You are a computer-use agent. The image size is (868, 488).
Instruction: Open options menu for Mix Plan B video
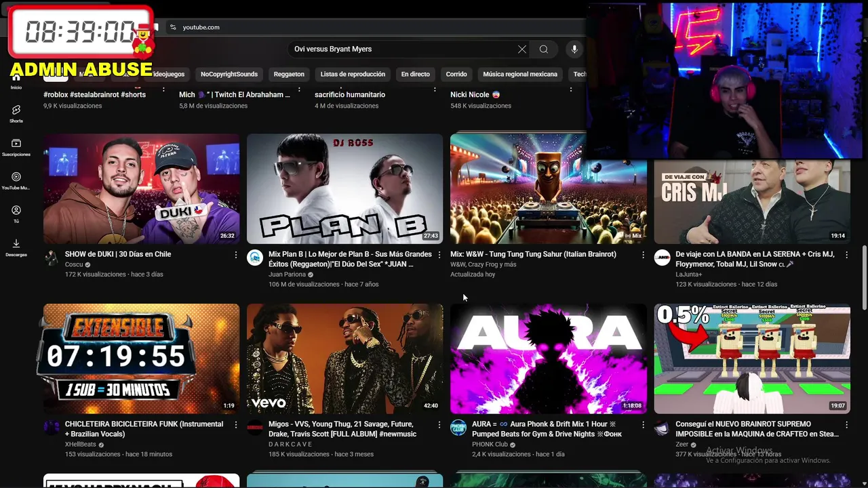(x=439, y=255)
